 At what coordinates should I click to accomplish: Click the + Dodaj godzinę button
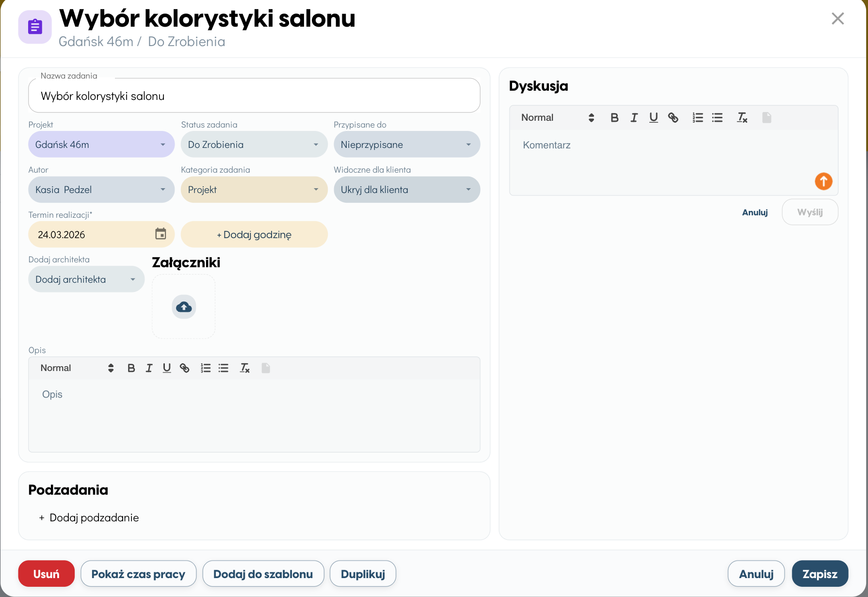click(x=254, y=235)
